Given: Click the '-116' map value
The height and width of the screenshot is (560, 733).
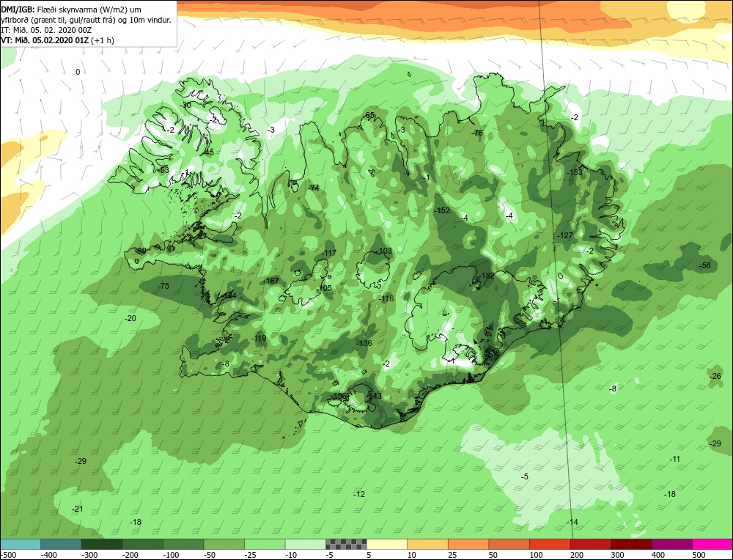Looking at the screenshot, I should [x=386, y=298].
